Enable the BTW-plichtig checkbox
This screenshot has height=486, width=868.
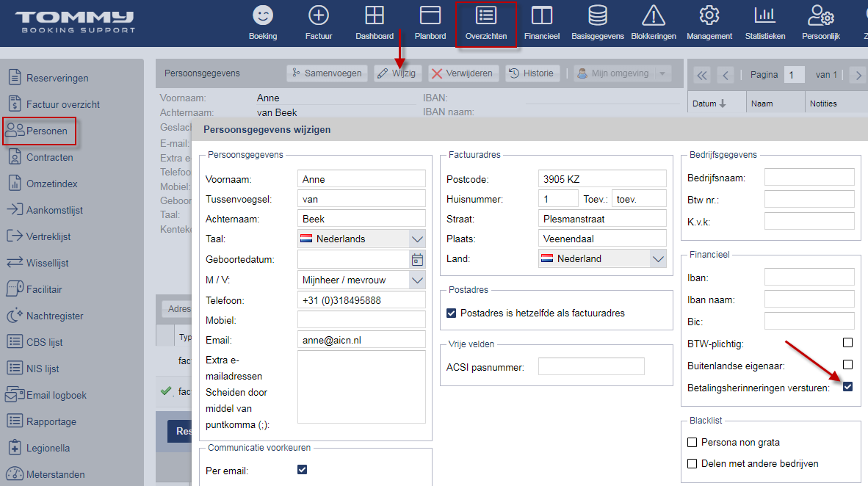pos(847,343)
